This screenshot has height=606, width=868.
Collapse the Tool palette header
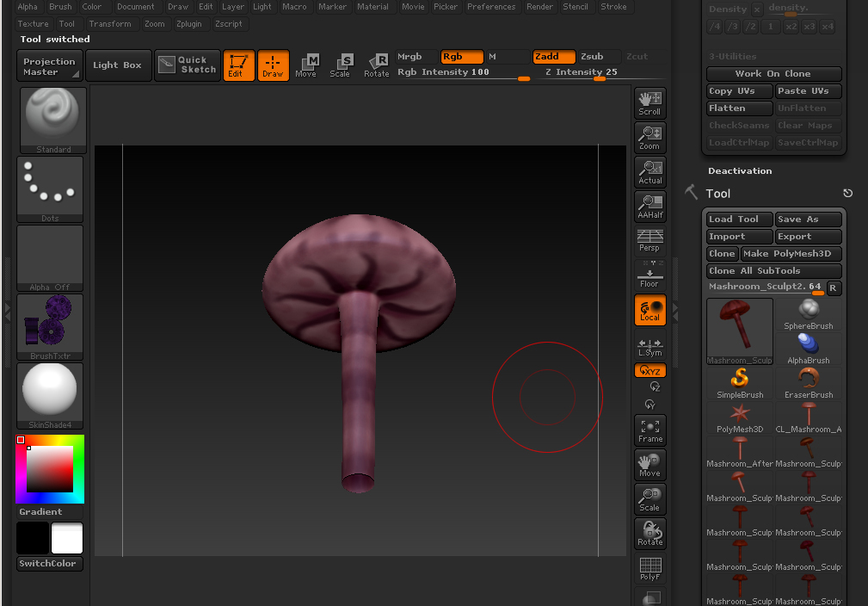pos(718,194)
